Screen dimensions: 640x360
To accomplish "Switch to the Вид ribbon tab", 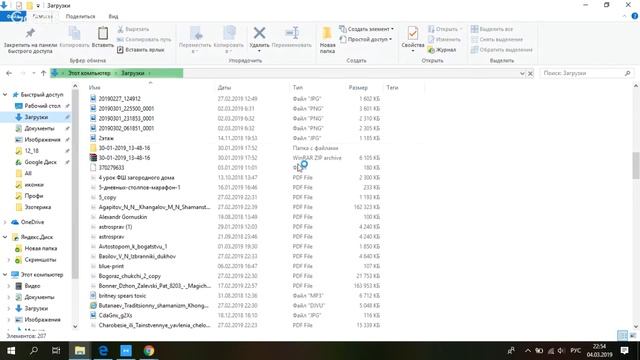I will [113, 16].
